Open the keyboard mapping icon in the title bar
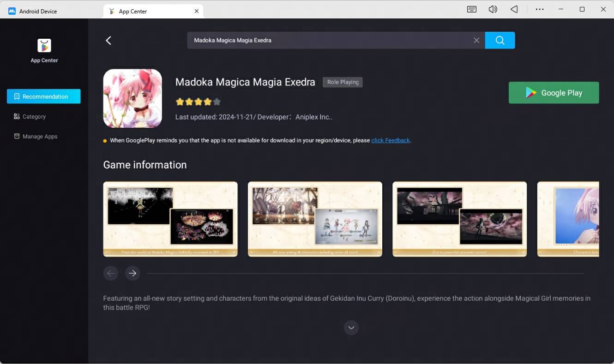 click(x=472, y=9)
